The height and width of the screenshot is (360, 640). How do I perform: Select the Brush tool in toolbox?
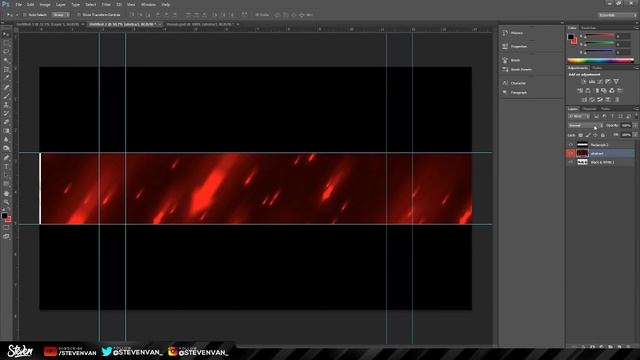pos(6,96)
